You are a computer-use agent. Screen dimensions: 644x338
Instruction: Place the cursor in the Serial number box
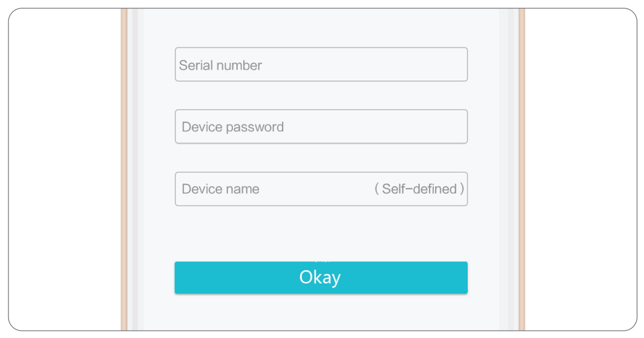pyautogui.click(x=321, y=65)
